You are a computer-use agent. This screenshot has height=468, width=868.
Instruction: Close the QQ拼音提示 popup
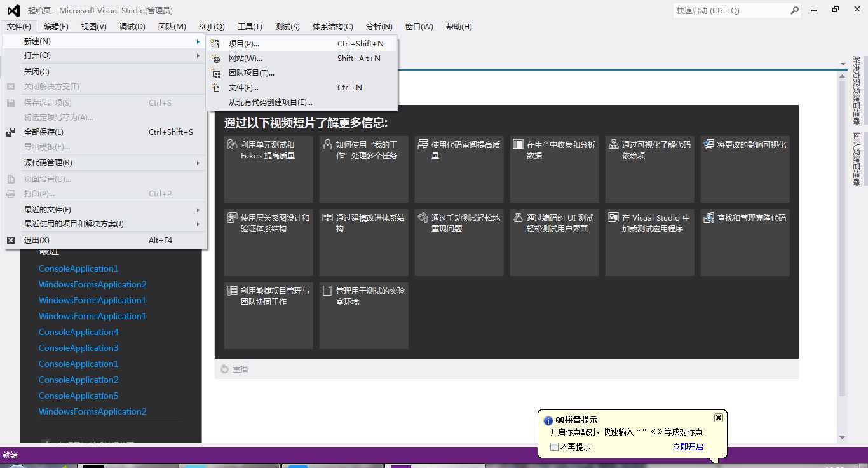click(x=719, y=418)
